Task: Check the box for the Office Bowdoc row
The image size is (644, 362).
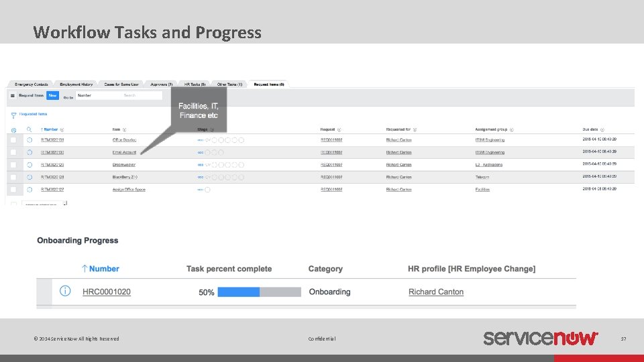Action: 13,140
